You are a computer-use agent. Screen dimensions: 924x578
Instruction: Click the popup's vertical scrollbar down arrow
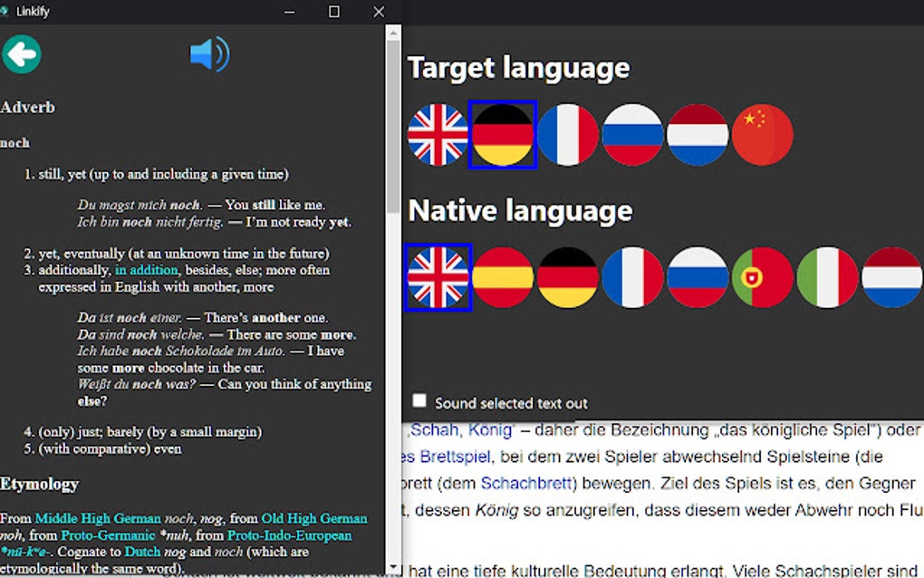click(x=392, y=567)
